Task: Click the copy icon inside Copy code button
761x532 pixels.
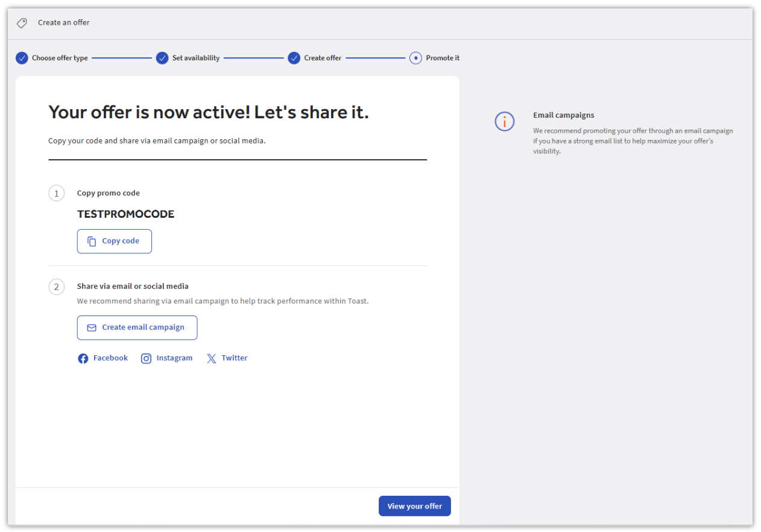Action: coord(92,241)
